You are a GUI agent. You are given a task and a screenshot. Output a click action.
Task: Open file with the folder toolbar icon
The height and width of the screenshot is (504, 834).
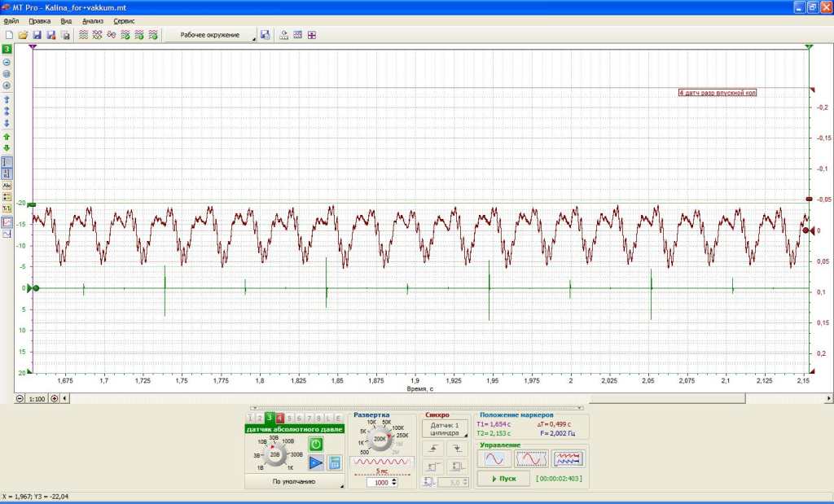coord(23,35)
